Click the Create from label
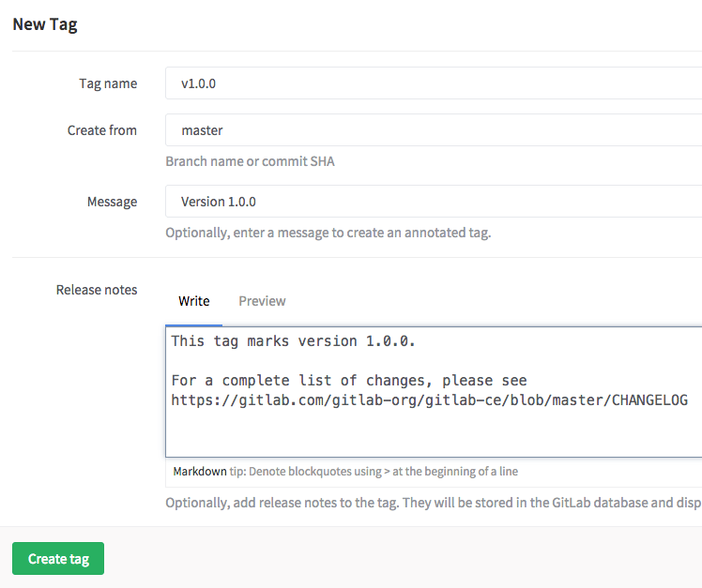This screenshot has height=588, width=702. coord(102,130)
